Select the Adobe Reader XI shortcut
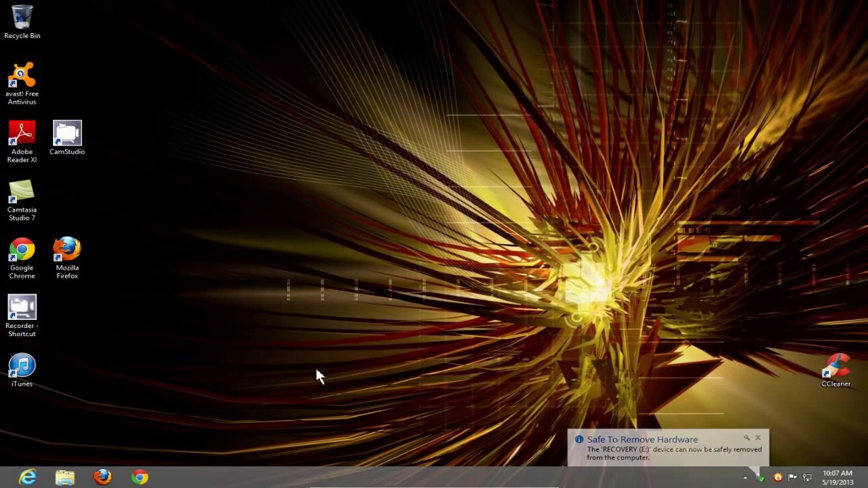Image resolution: width=868 pixels, height=488 pixels. tap(22, 142)
